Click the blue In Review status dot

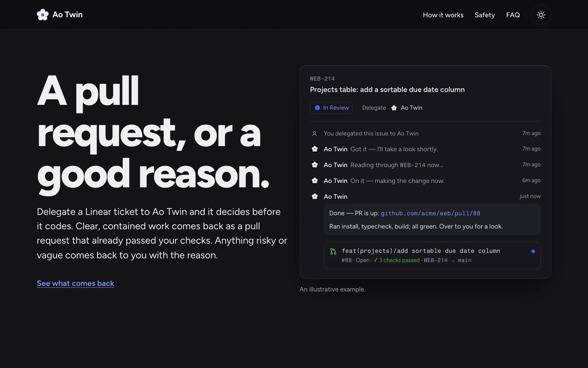click(x=318, y=108)
